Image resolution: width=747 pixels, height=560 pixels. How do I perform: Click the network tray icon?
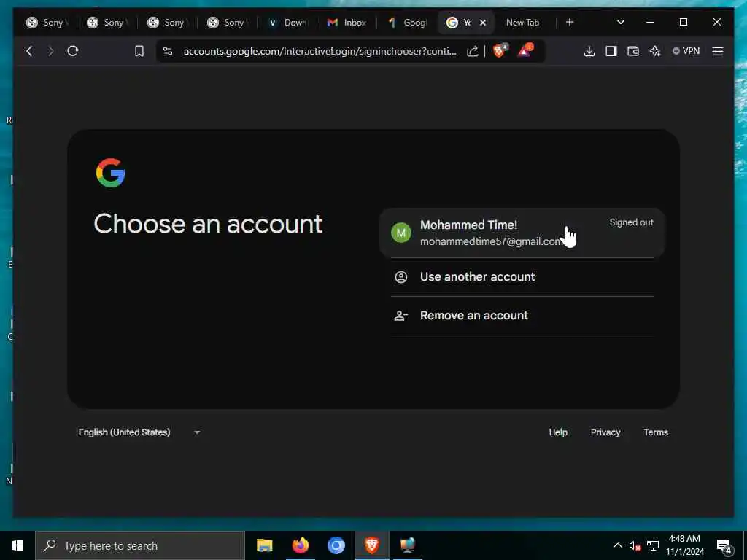653,545
